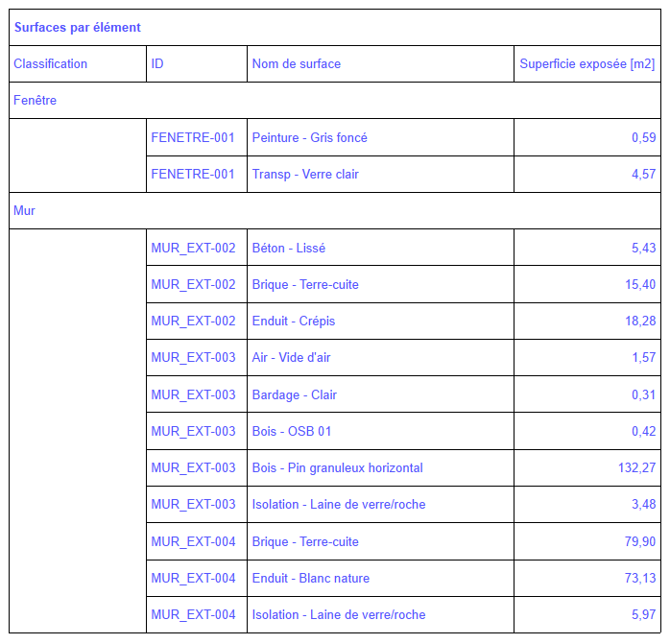Viewport: 670px width, 644px height.
Task: Select the Classification column header
Action: pos(51,64)
